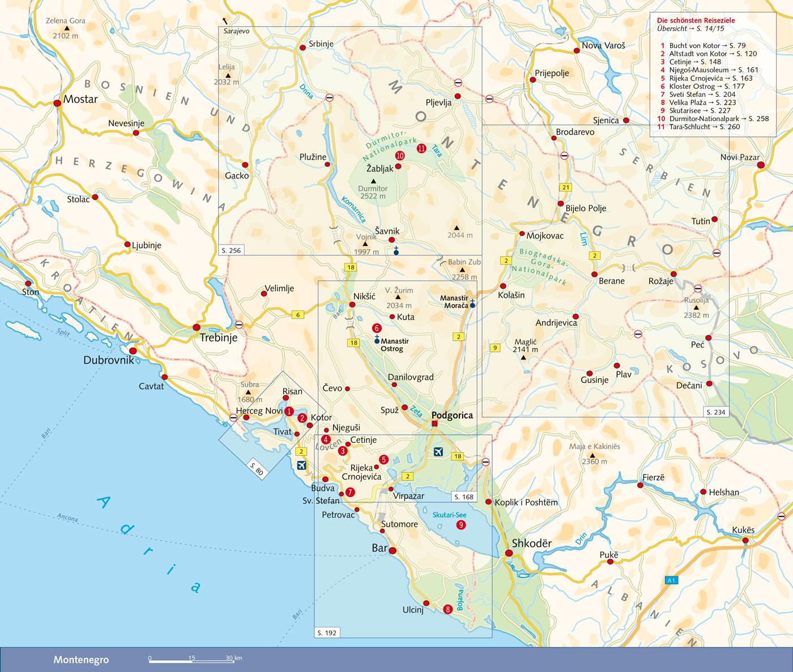The height and width of the screenshot is (672, 793).
Task: Click the blue A1 highway shield
Action: coord(671,580)
